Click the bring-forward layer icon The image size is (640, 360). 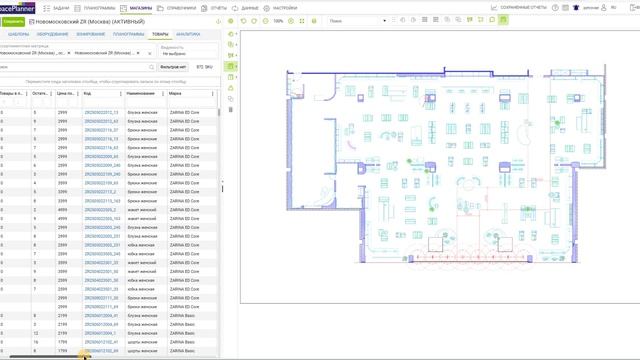pyautogui.click(x=402, y=20)
